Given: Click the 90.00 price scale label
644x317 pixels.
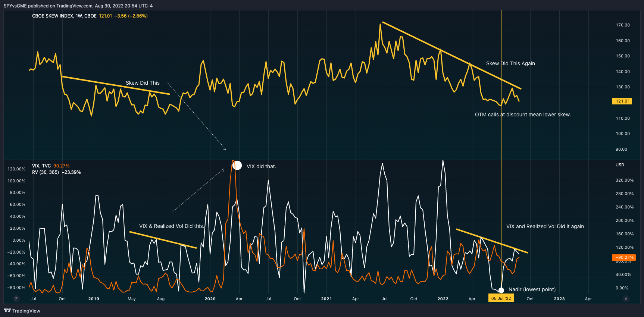Looking at the screenshot, I should tap(621, 149).
